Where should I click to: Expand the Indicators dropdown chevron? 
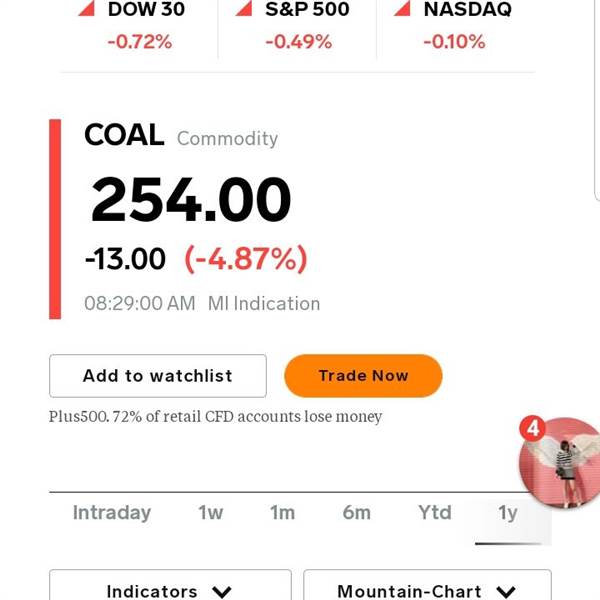pyautogui.click(x=222, y=592)
